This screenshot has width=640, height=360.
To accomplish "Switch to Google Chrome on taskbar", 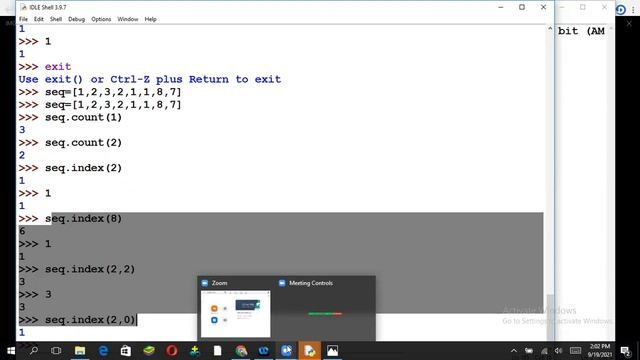I will pyautogui.click(x=241, y=351).
